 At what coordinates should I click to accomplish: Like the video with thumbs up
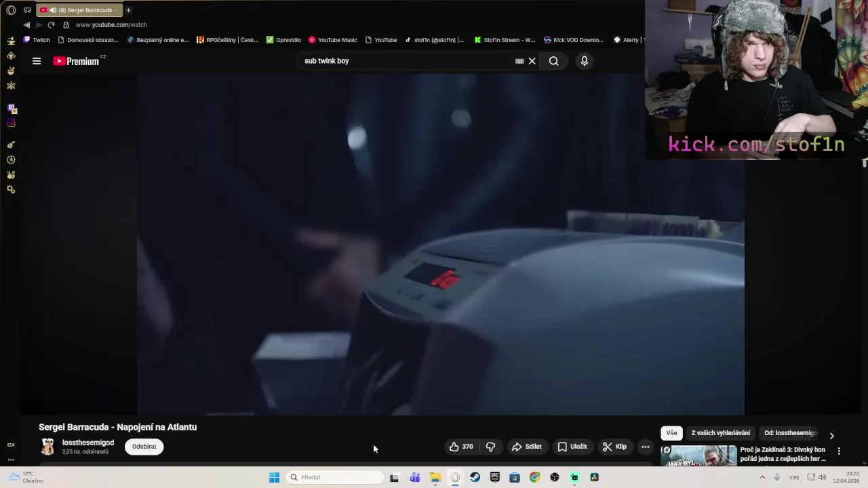[x=461, y=447]
